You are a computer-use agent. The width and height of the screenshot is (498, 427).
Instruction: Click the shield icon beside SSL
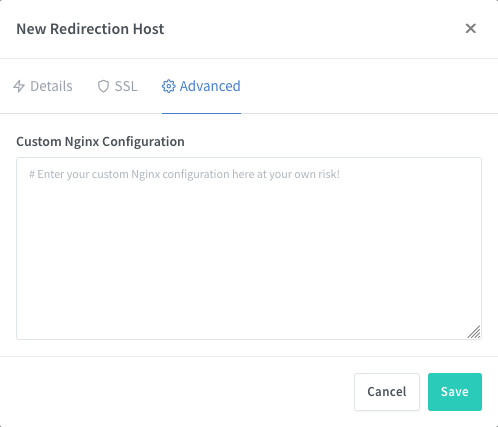pos(103,86)
